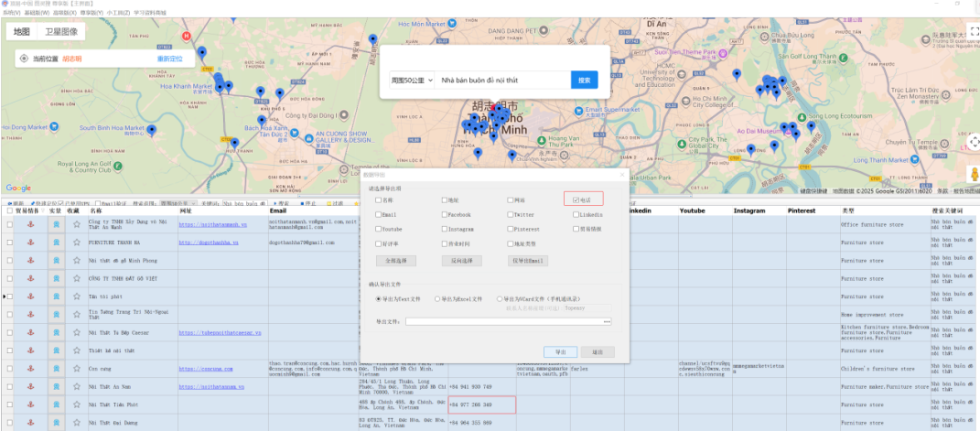Select export as Excel file option
This screenshot has width=980, height=431.
(x=438, y=298)
